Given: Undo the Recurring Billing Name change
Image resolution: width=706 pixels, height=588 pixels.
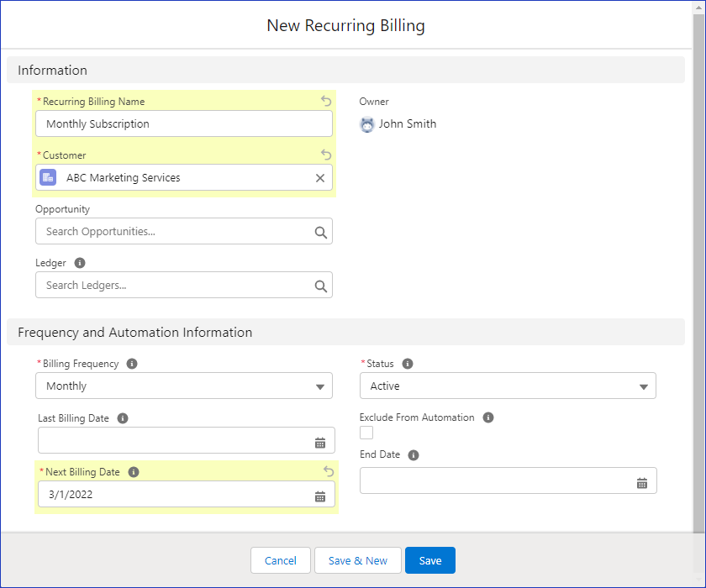Looking at the screenshot, I should tap(326, 101).
